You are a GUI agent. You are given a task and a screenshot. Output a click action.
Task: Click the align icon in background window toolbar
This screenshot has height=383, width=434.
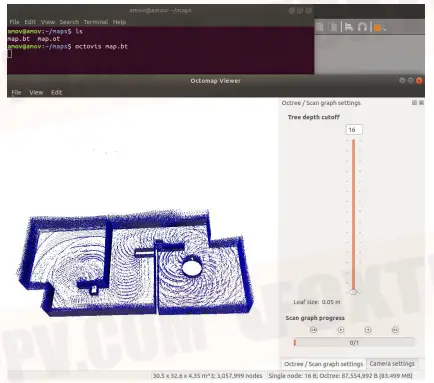349,27
